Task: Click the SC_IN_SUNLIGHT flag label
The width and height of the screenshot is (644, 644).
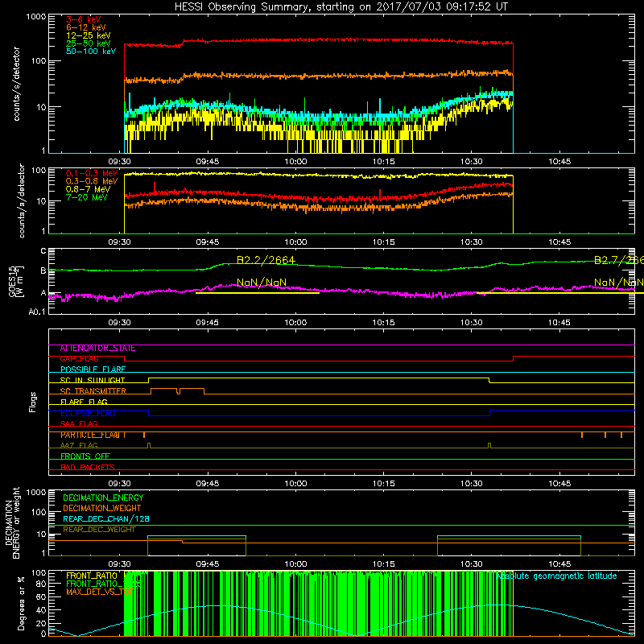Action: (x=93, y=380)
